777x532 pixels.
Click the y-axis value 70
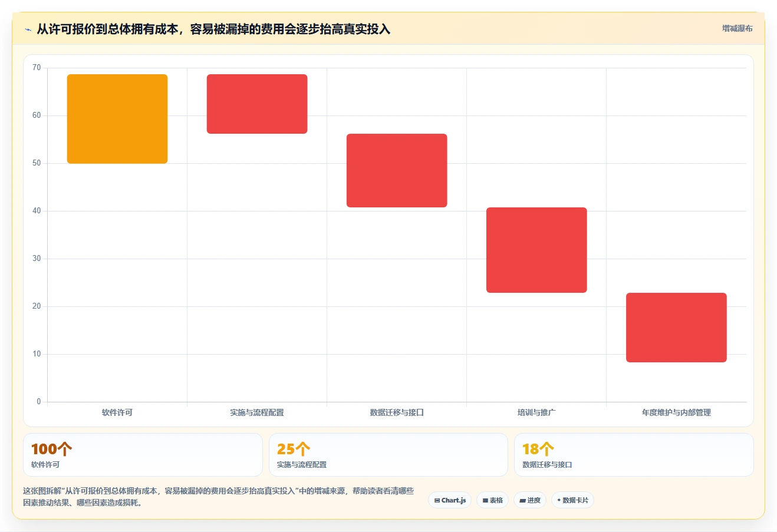pyautogui.click(x=37, y=68)
